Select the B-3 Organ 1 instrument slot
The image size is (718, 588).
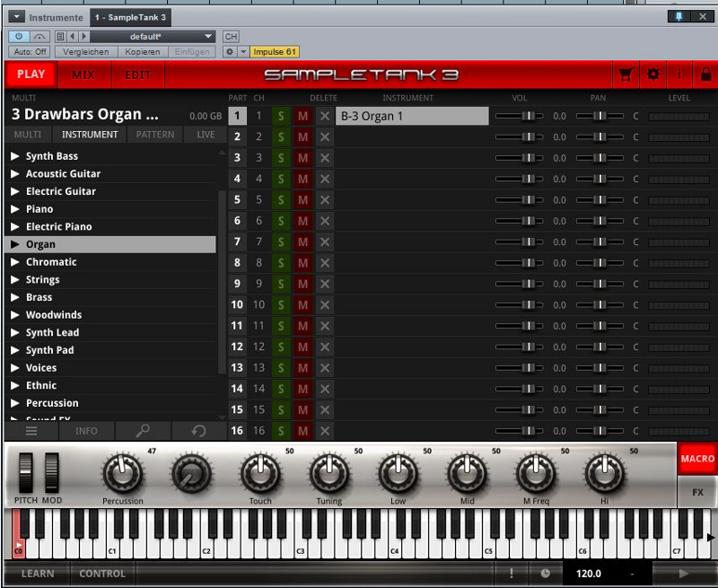(x=412, y=117)
